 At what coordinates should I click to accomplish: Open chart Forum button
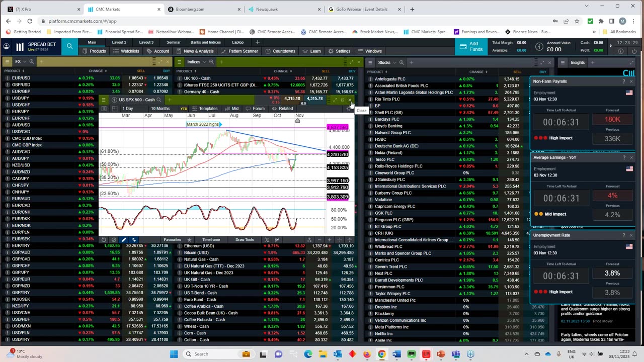pos(255,109)
